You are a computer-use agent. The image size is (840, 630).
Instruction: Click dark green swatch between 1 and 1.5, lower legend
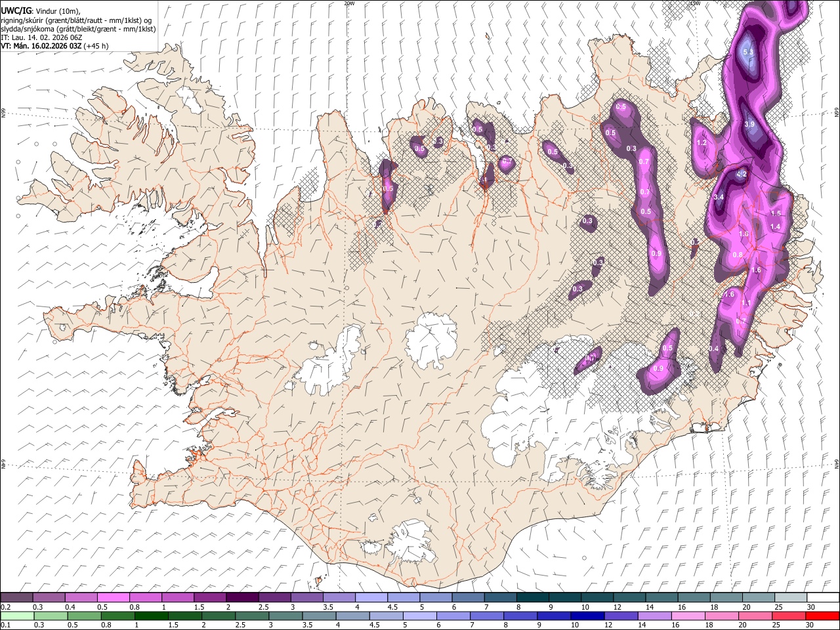point(152,616)
